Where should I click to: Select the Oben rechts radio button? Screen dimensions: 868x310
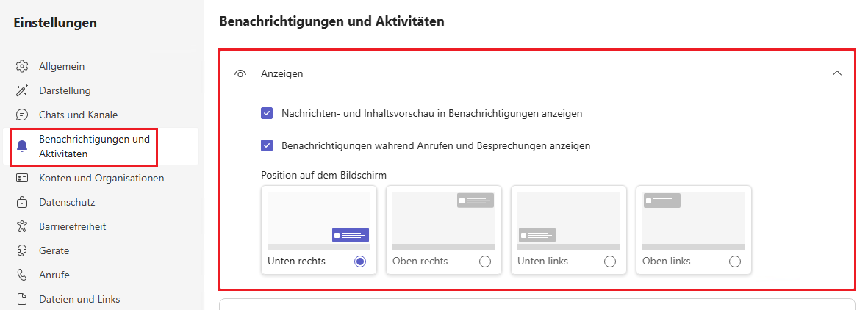pyautogui.click(x=484, y=262)
